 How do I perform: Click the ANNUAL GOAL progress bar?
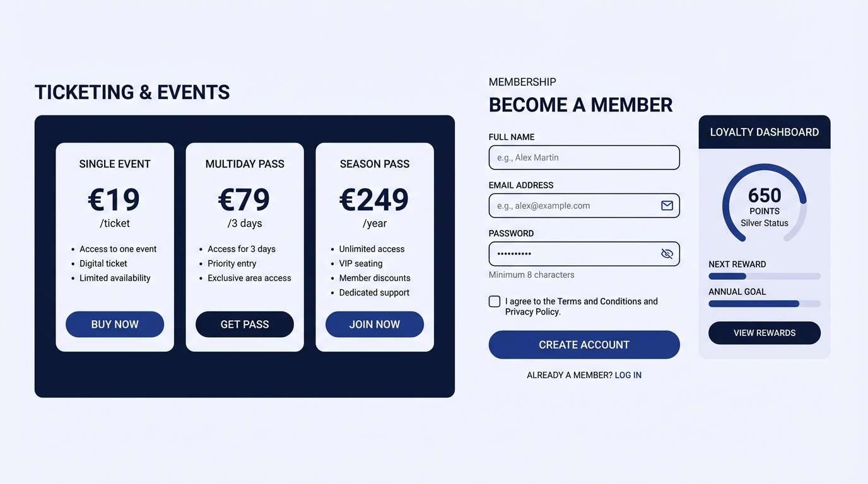coord(764,303)
